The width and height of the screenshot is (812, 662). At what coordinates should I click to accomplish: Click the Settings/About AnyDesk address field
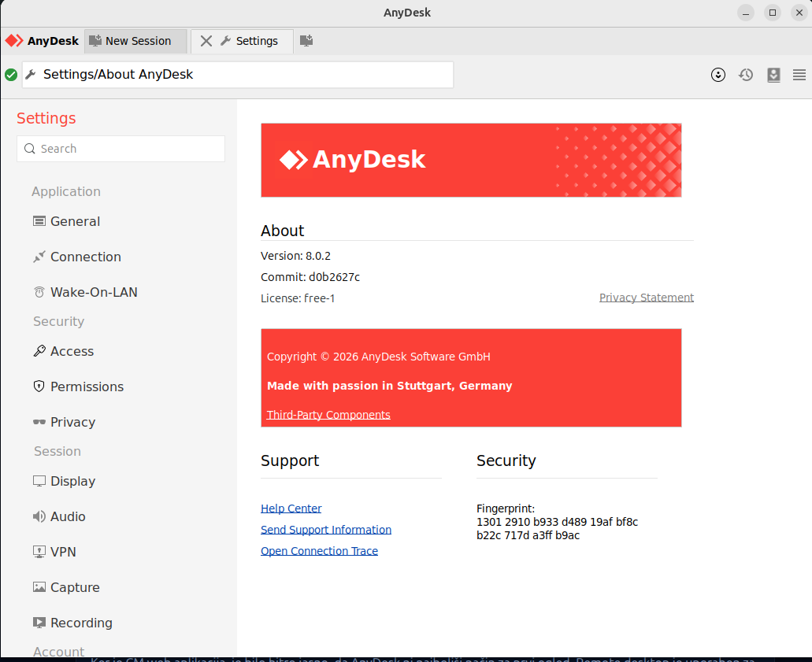coord(238,75)
